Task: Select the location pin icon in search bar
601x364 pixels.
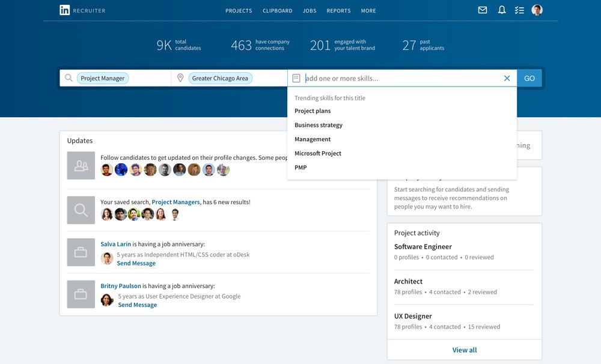Action: click(x=182, y=77)
